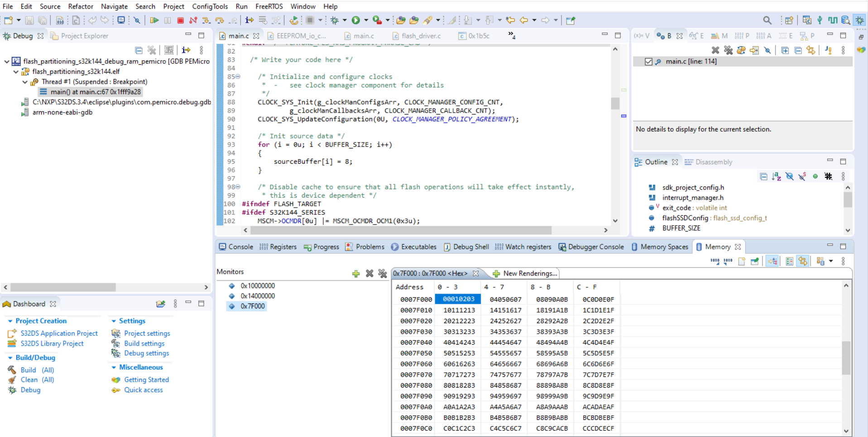
Task: Collapse the Project Creation section
Action: point(10,321)
